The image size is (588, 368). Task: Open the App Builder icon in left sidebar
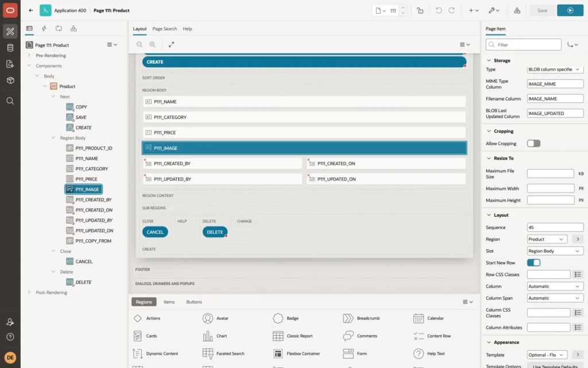pyautogui.click(x=10, y=31)
